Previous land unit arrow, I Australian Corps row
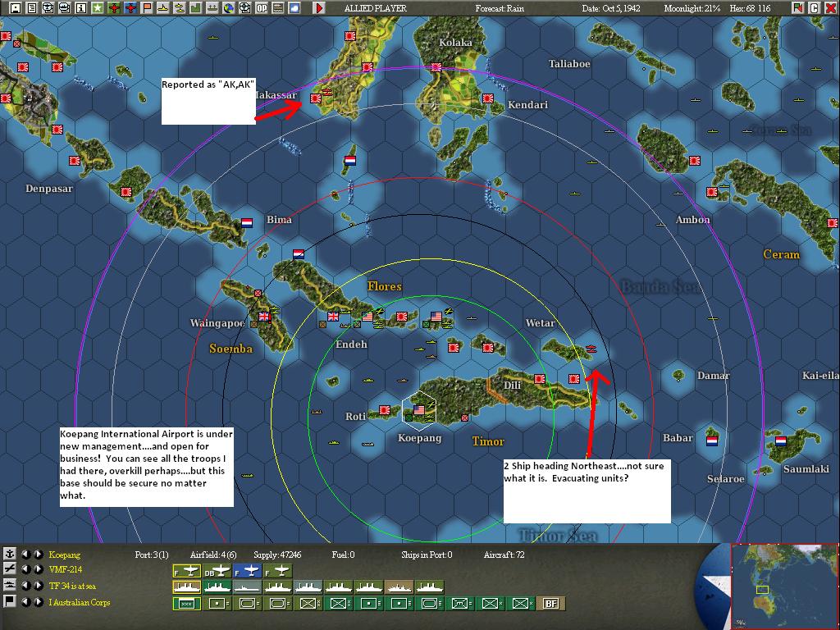Screen dimensions: 840x630 25,601
